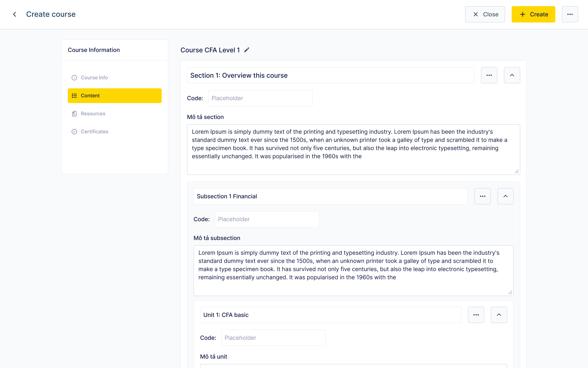Collapse Unit 1: CFA basic
This screenshot has height=368, width=588.
[x=499, y=315]
